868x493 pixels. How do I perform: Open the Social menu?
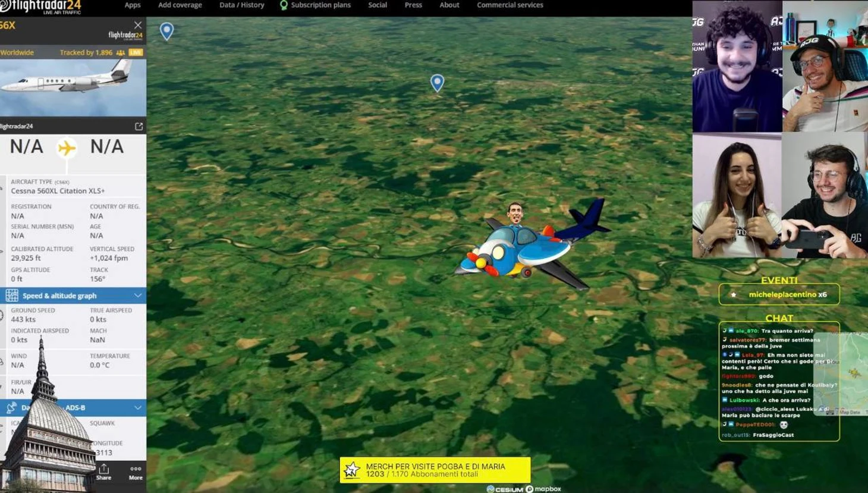click(378, 5)
